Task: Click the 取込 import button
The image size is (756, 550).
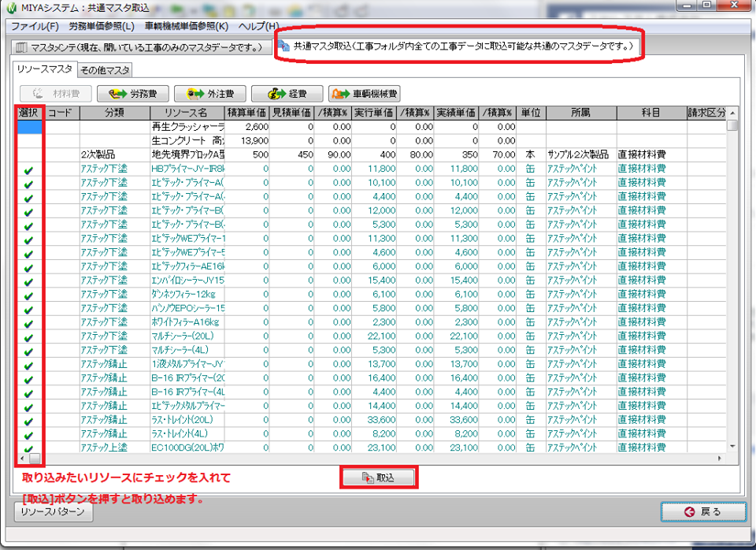Action: coord(379,478)
